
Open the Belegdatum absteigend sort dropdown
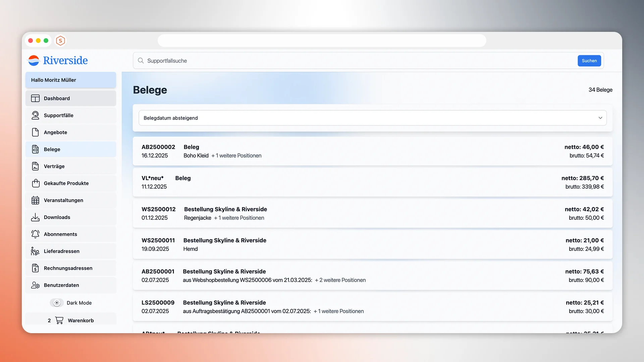[372, 118]
